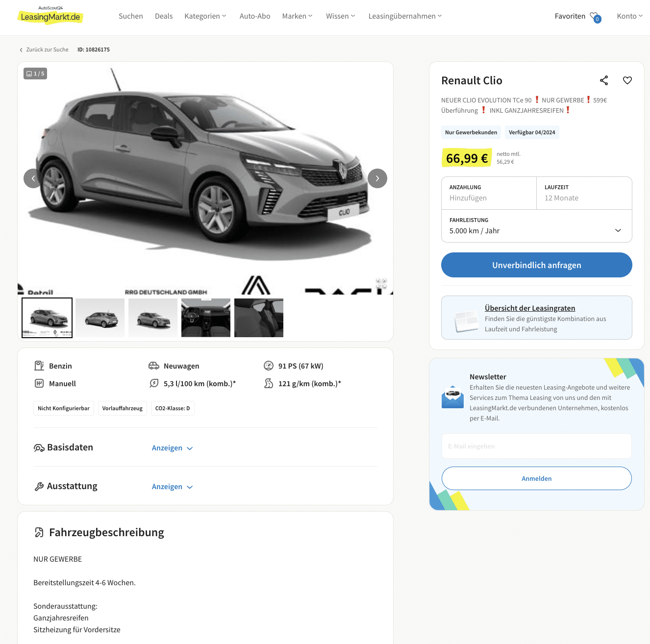Click the photo counter 1/5 badge
The width and height of the screenshot is (650, 644).
click(35, 74)
